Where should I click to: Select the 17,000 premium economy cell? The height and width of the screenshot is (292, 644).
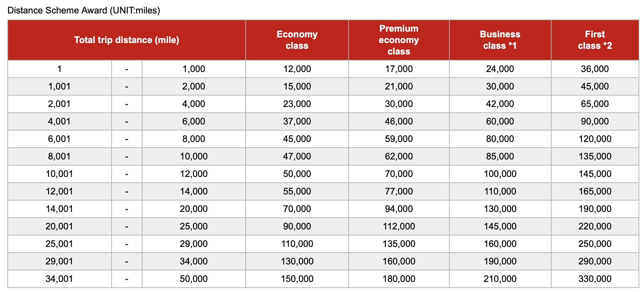point(399,69)
